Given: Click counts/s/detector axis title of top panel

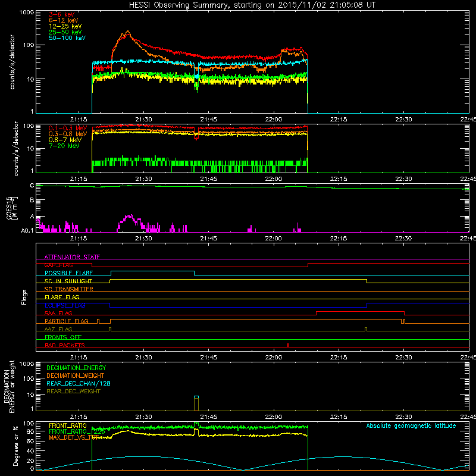Looking at the screenshot, I should point(12,62).
